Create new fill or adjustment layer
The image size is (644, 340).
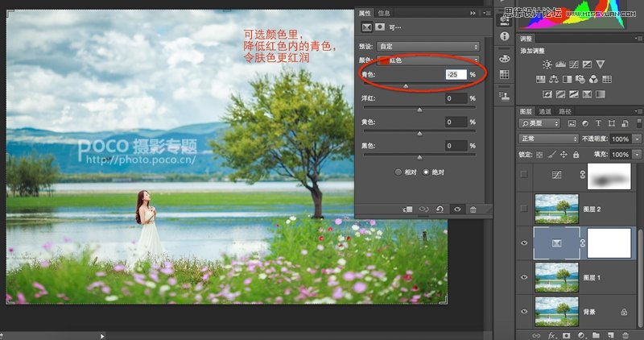pyautogui.click(x=581, y=336)
